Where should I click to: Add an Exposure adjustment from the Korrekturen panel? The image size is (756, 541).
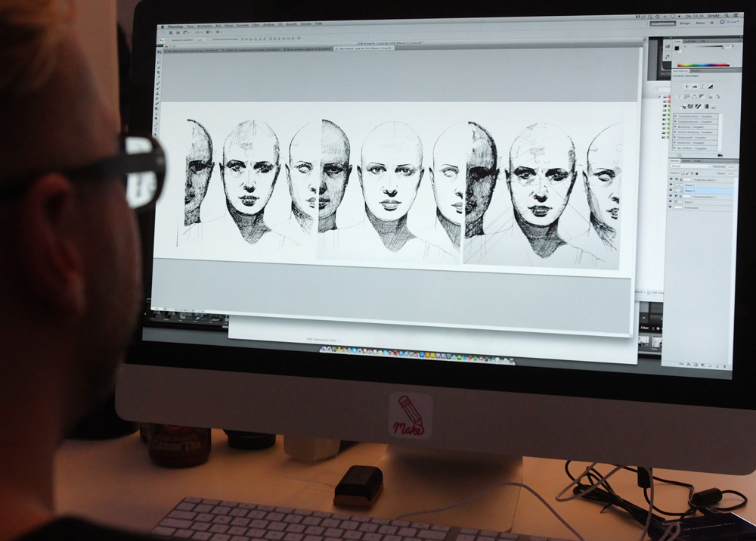coord(709,86)
